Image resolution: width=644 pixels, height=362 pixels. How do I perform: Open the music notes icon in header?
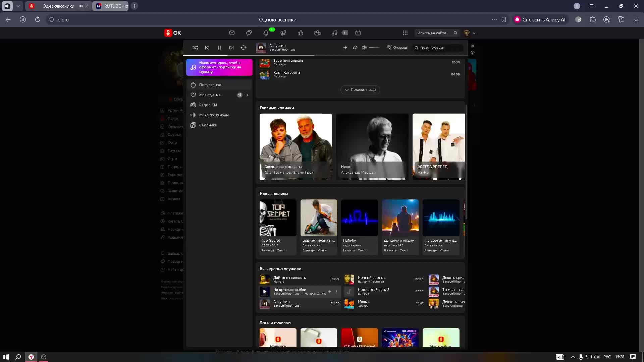[x=334, y=33]
